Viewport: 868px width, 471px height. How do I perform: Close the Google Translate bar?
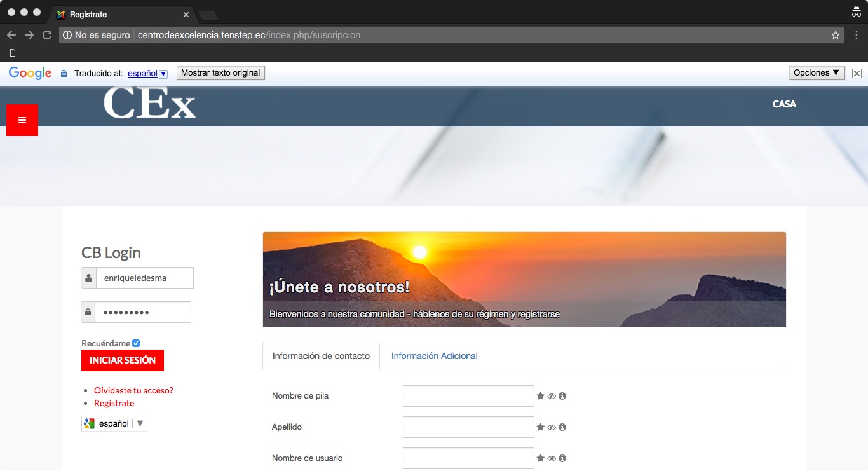(857, 73)
